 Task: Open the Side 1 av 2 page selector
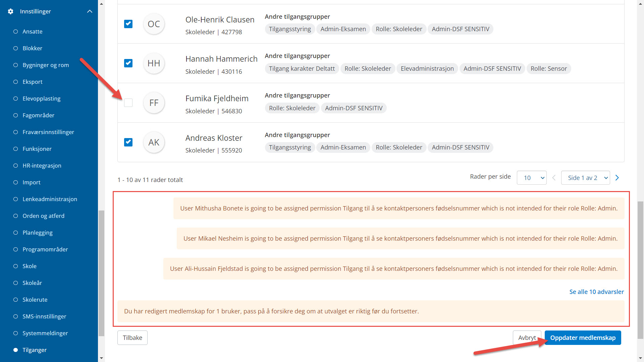(x=585, y=178)
